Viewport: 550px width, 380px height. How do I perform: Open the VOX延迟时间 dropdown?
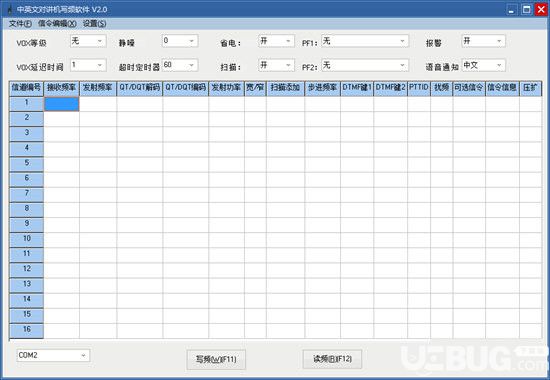click(88, 65)
